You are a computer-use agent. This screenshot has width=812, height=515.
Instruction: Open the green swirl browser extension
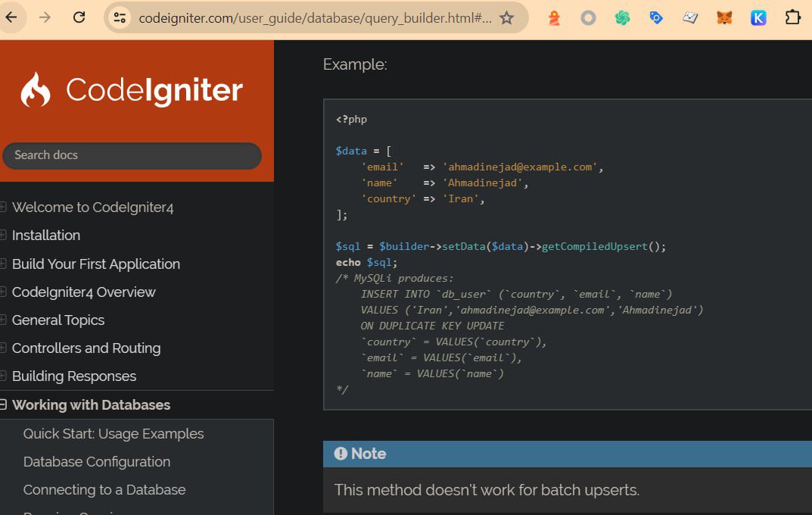pos(622,18)
